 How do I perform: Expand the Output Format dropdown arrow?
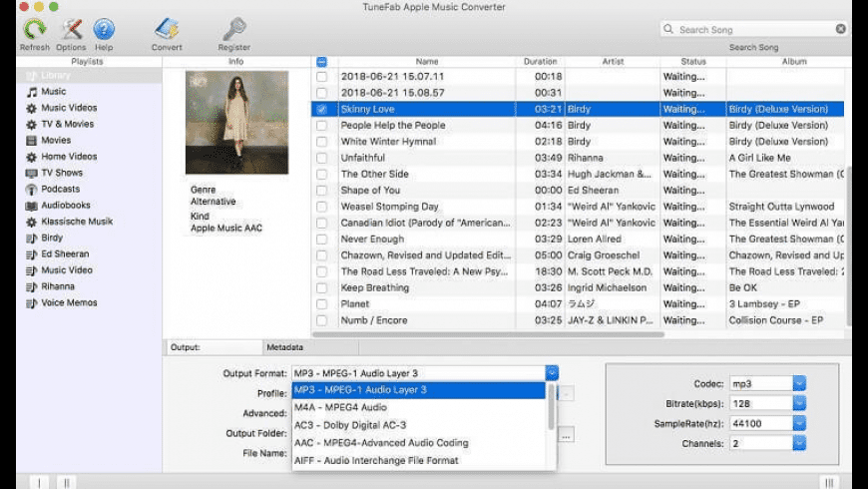(552, 372)
